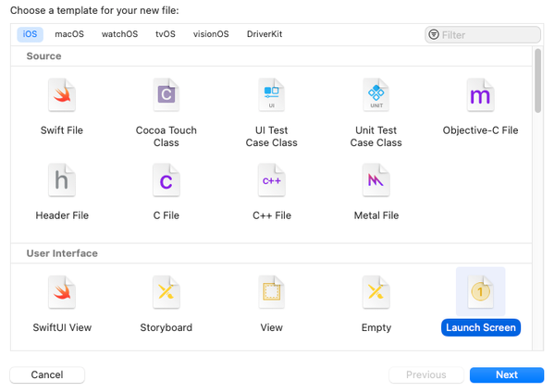This screenshot has height=392, width=555.
Task: Click the Next button
Action: point(506,374)
